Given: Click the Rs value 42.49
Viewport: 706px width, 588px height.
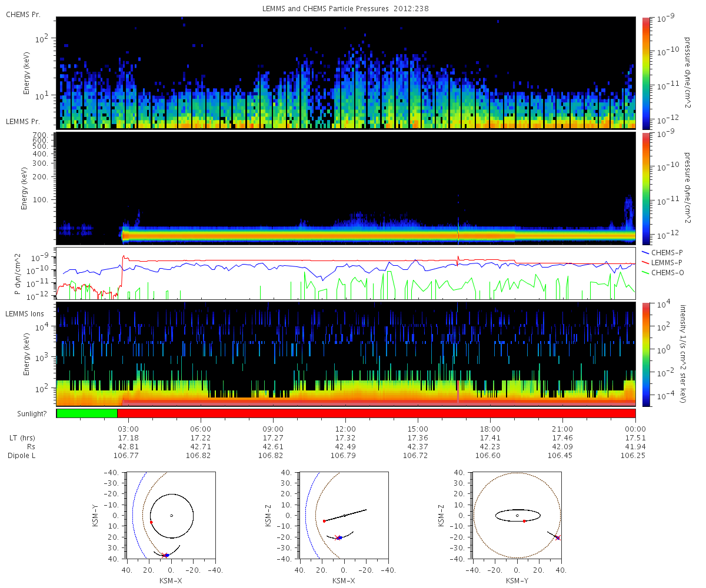Looking at the screenshot, I should (345, 447).
